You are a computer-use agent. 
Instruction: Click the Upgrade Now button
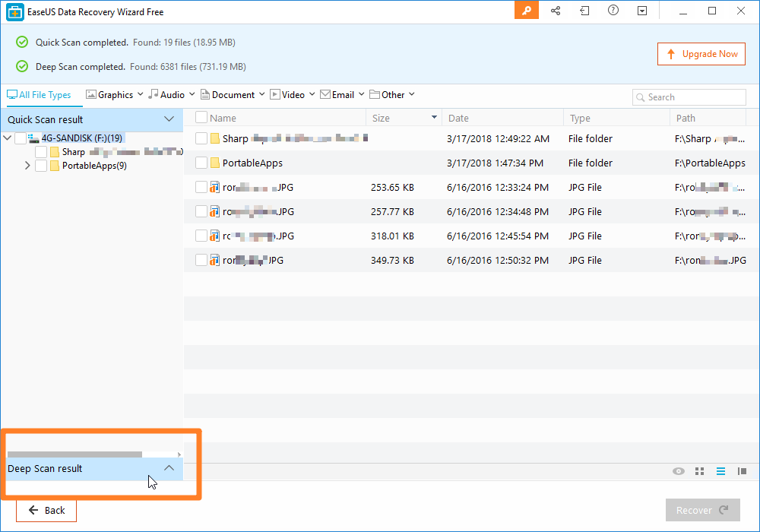pyautogui.click(x=701, y=54)
